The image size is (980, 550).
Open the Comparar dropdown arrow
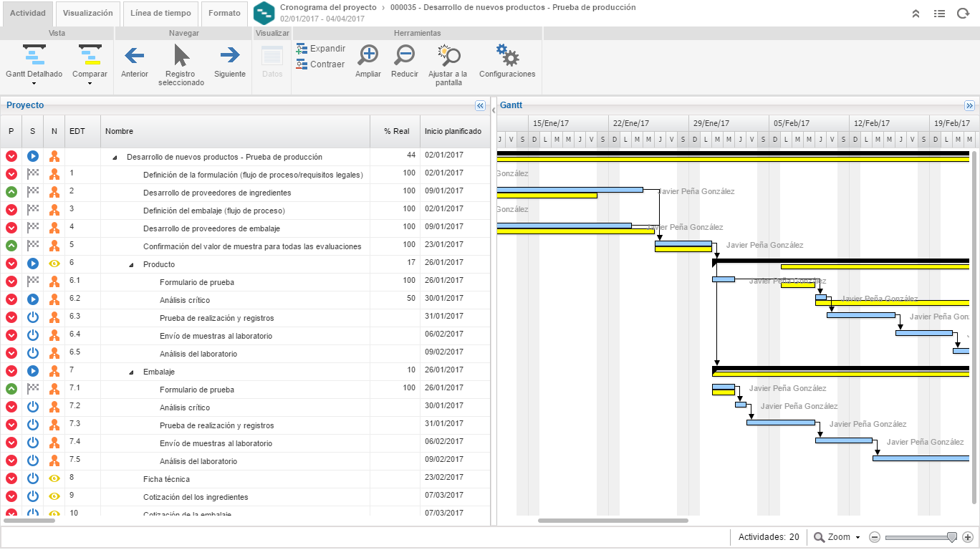(90, 84)
